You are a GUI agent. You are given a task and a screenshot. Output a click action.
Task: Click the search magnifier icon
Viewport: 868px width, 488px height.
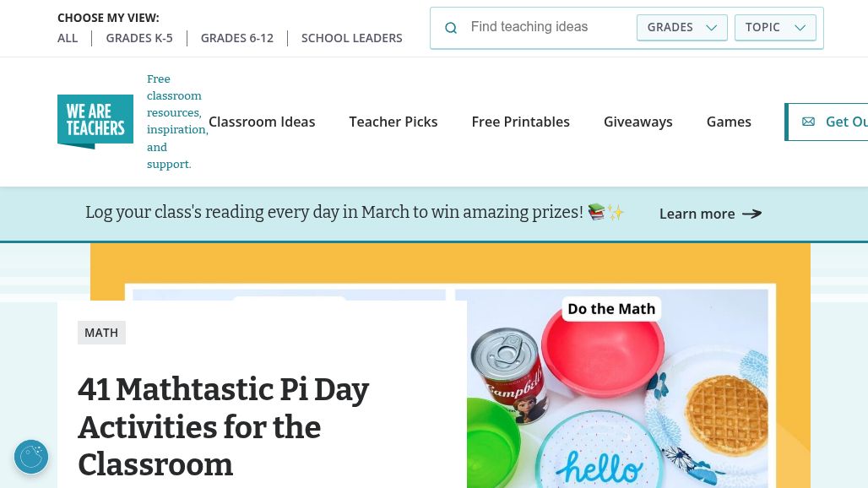451,28
